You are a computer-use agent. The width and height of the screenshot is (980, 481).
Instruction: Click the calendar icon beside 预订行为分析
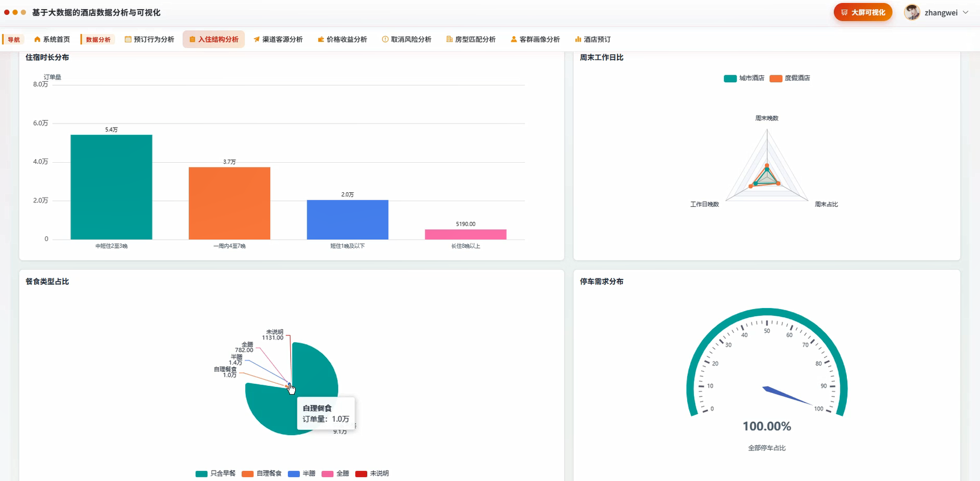pos(128,39)
